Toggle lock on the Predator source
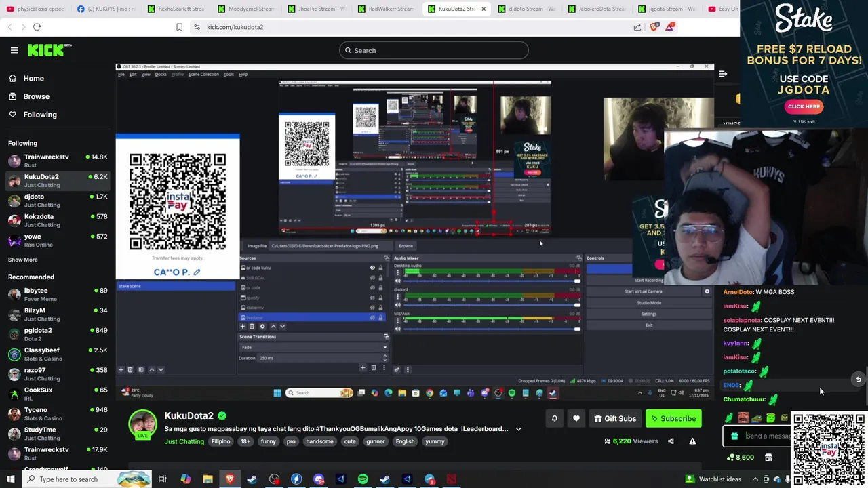The image size is (868, 488). click(380, 317)
